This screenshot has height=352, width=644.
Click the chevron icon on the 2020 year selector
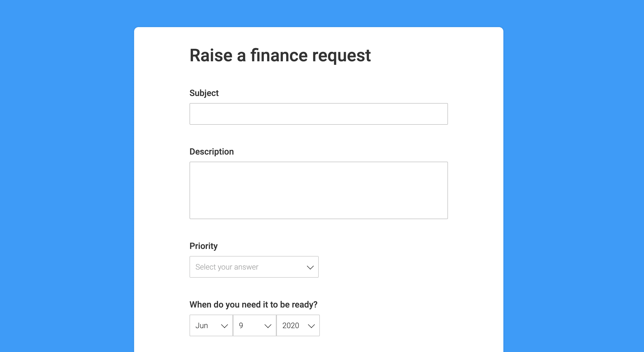coord(311,325)
